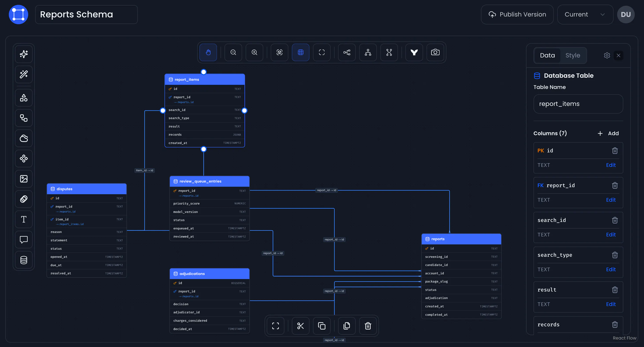Copy the selected table

coord(322,326)
